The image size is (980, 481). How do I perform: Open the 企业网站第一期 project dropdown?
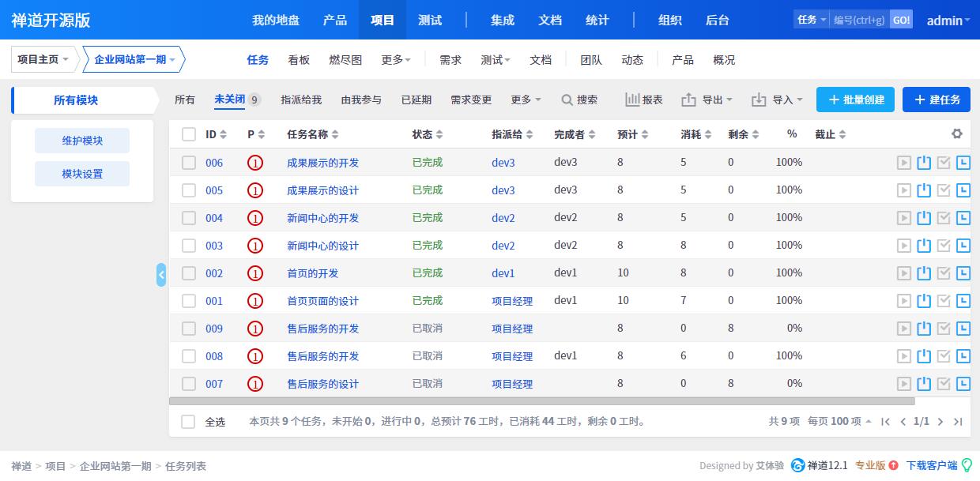[x=134, y=59]
